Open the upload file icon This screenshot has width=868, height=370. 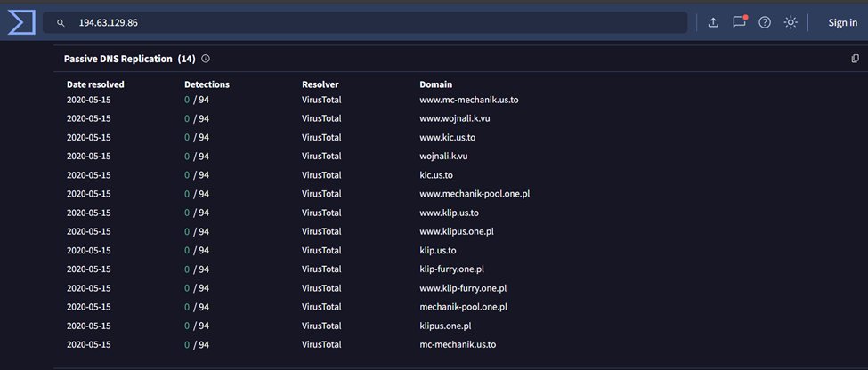coord(714,22)
